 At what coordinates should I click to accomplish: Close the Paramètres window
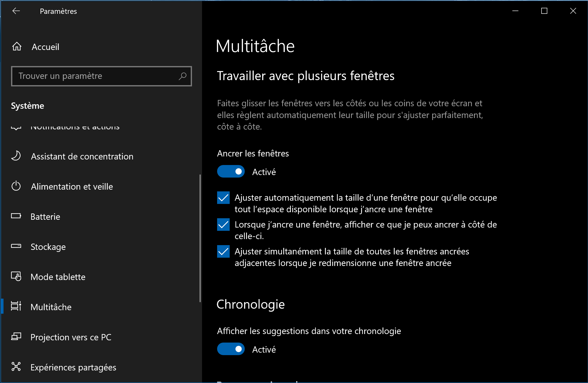pyautogui.click(x=573, y=11)
